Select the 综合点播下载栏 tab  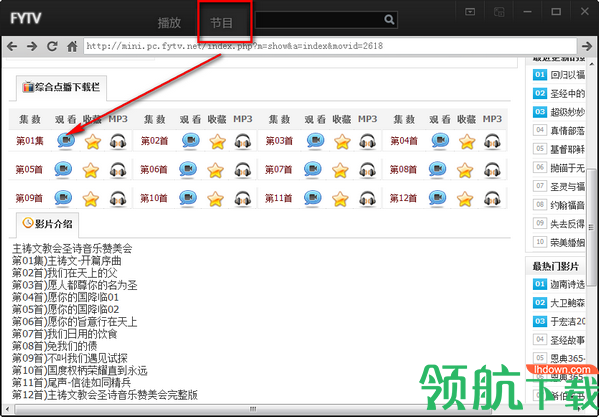pos(62,87)
